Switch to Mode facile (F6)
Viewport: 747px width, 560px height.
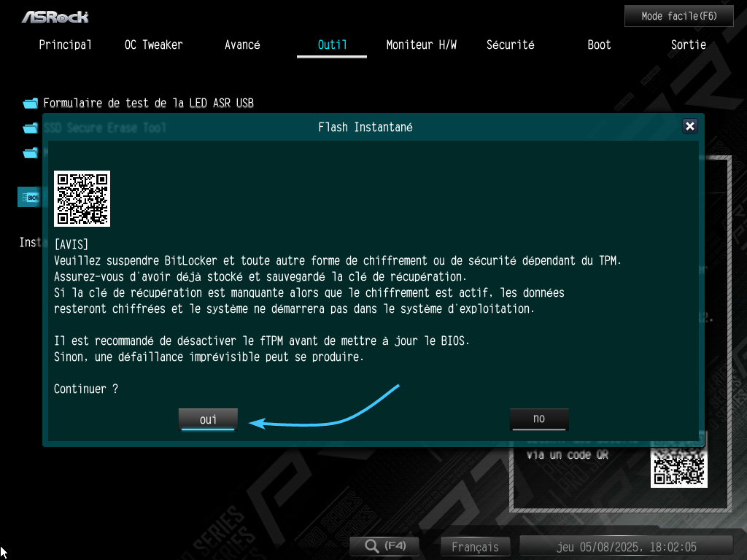[x=679, y=16]
